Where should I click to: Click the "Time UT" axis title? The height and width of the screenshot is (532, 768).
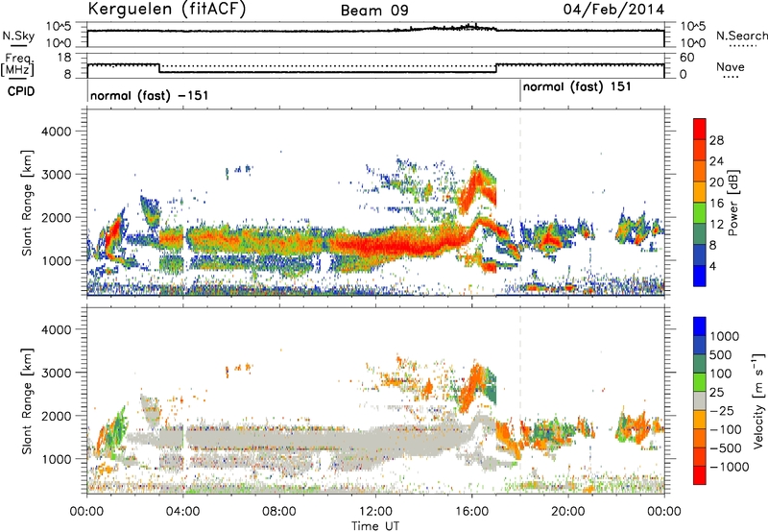(x=375, y=526)
